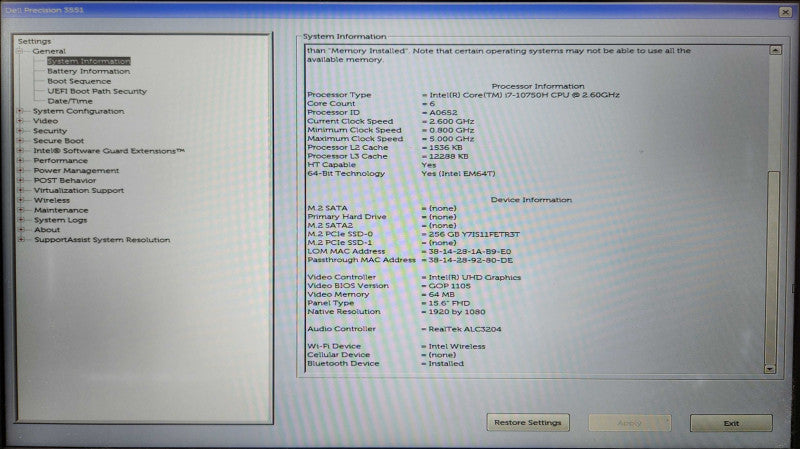Click the greyed-out Apply button
Screen dimensions: 800x449
630,423
